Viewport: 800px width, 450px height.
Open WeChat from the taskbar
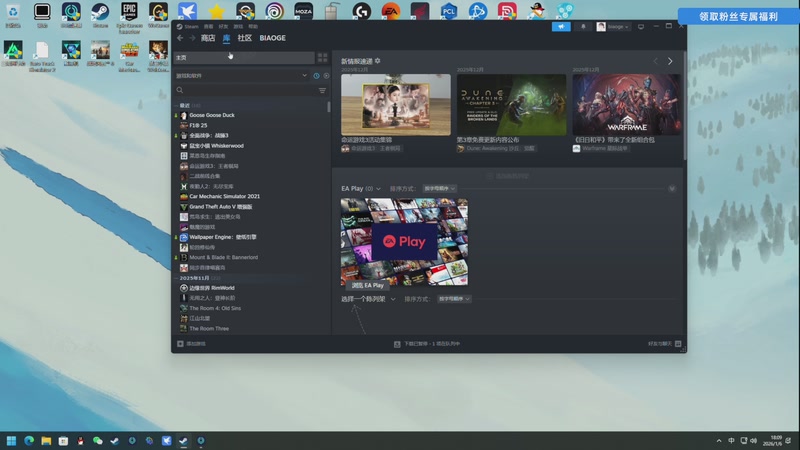point(97,440)
